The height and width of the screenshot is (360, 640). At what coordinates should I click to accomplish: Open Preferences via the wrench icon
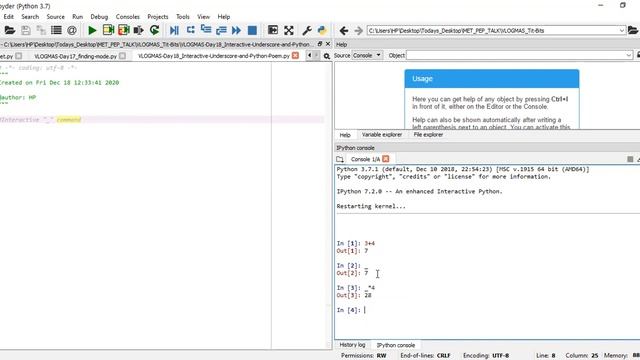307,30
